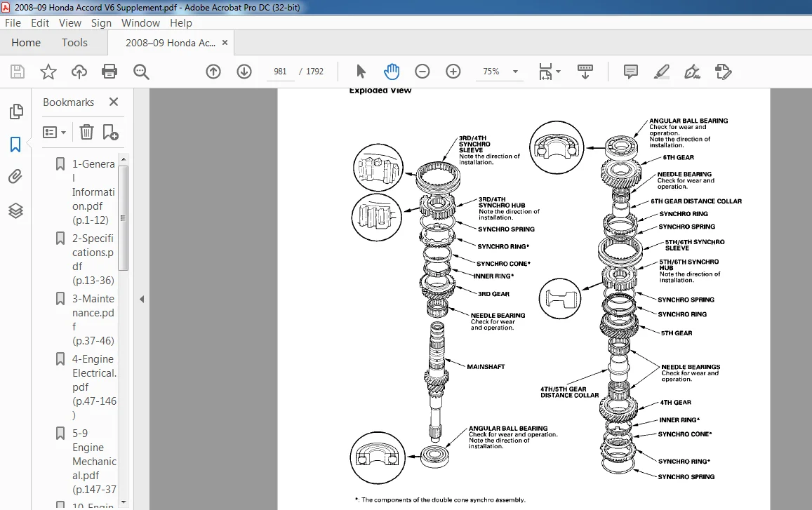Viewport: 812px width, 510px height.
Task: Print the document with printer icon
Action: (109, 72)
